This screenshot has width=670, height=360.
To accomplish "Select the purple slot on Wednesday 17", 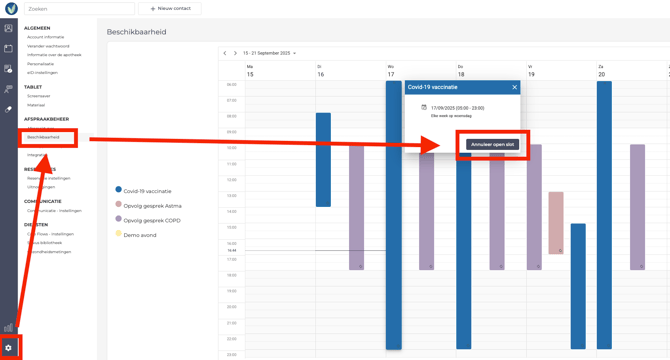I will (426, 211).
